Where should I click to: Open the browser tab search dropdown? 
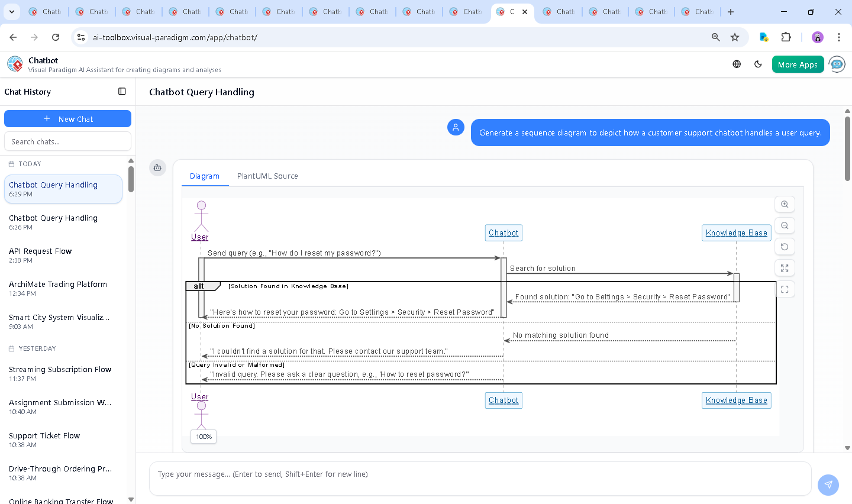point(12,12)
